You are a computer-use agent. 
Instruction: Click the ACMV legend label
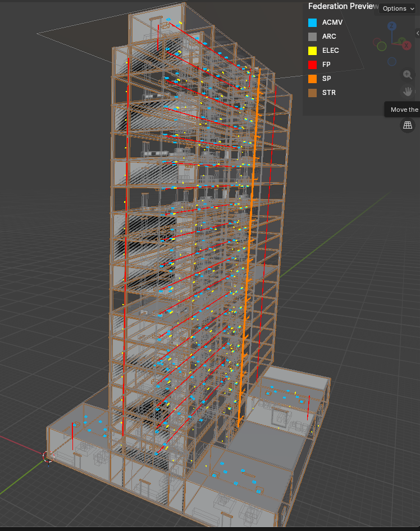click(x=332, y=22)
